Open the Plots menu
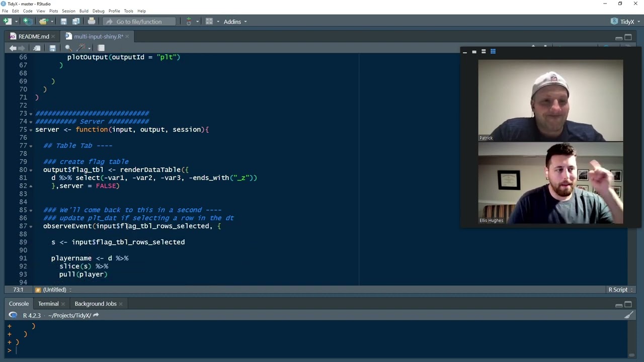644x362 pixels. tap(53, 11)
